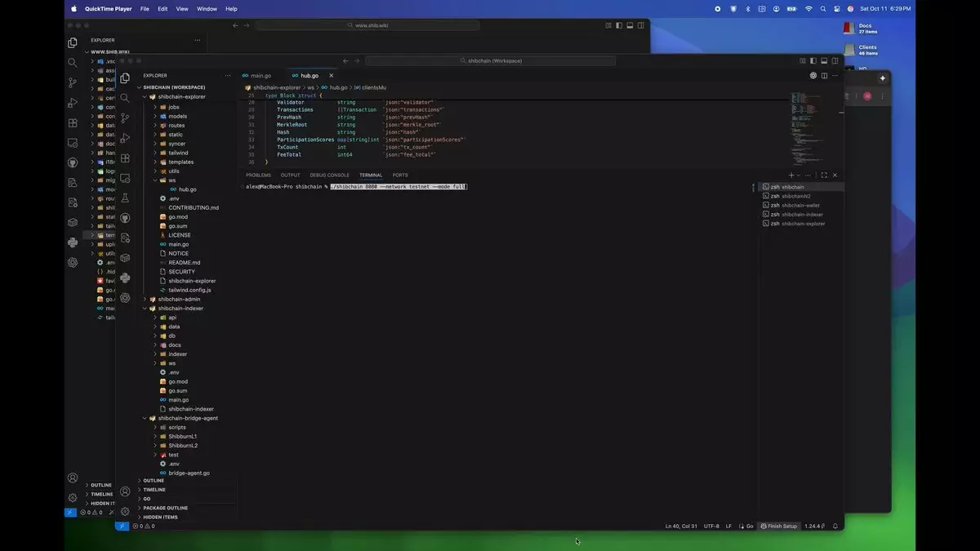Click the Manage gear icon

point(125,512)
